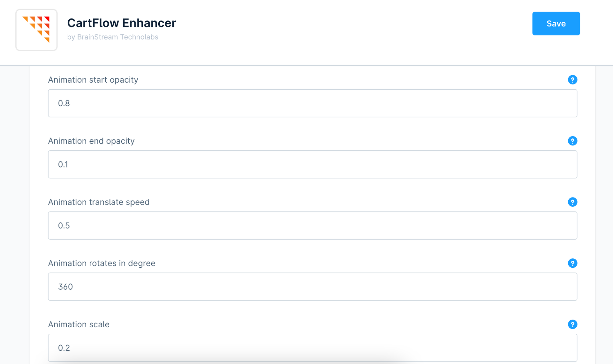Click the Animation translate speed label
Screen dimensions: 613x364
click(x=99, y=202)
